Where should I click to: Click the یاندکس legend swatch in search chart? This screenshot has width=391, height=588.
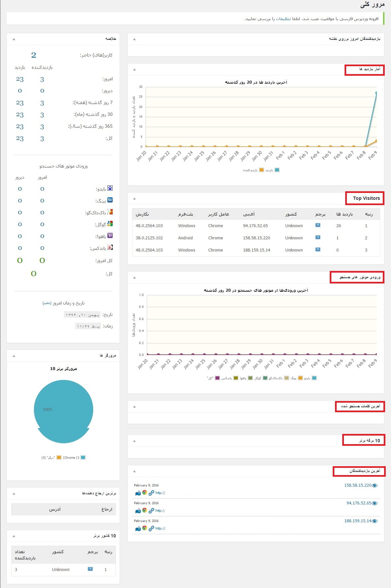[236, 378]
